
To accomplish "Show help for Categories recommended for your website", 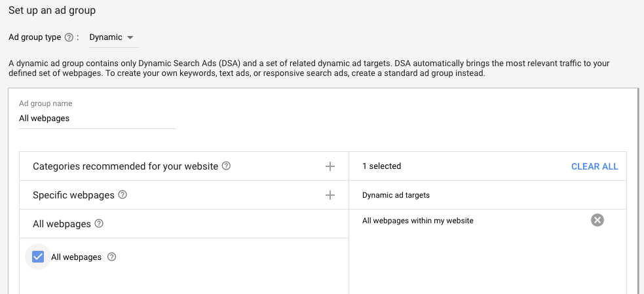I will [x=226, y=166].
